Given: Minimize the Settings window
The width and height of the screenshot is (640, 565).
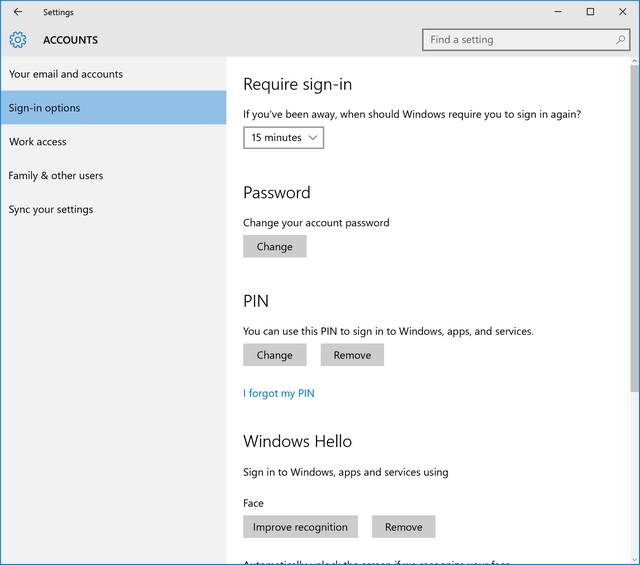Looking at the screenshot, I should (x=558, y=12).
